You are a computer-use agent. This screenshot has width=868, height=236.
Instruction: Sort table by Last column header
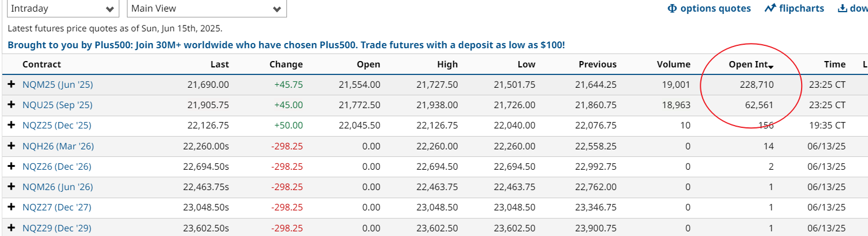click(219, 65)
